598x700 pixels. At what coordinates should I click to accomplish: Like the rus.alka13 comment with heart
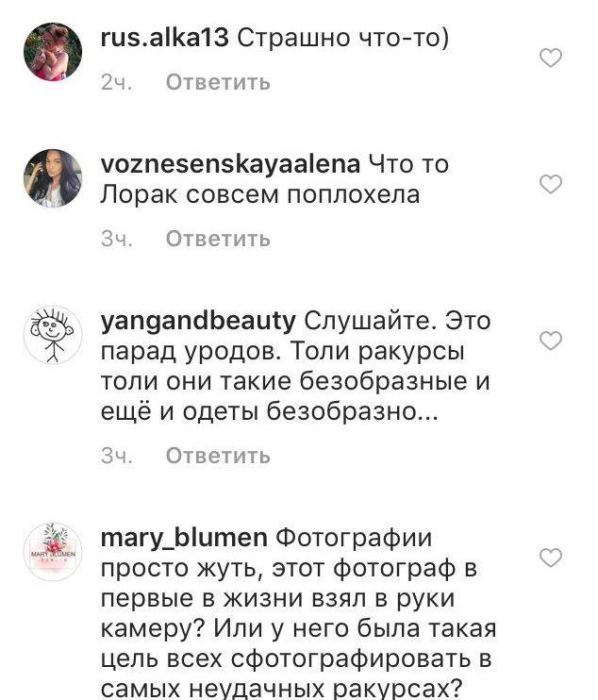pos(551,58)
